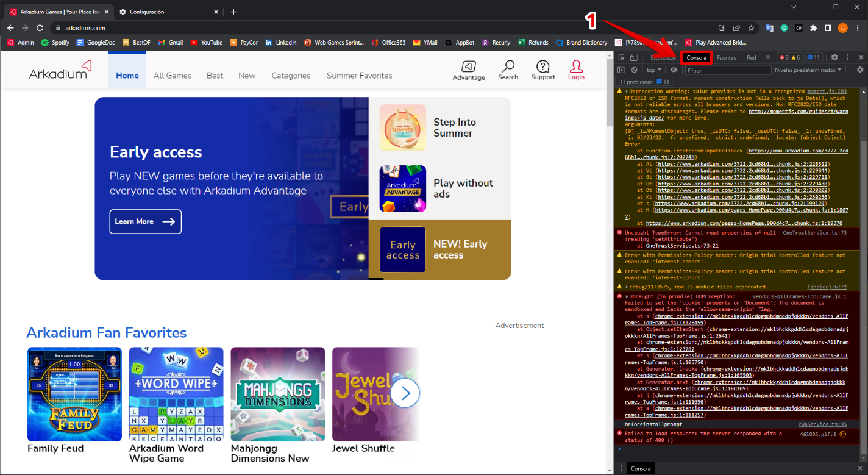This screenshot has height=475, width=868.
Task: Select the Step Into Summer card
Action: click(440, 127)
